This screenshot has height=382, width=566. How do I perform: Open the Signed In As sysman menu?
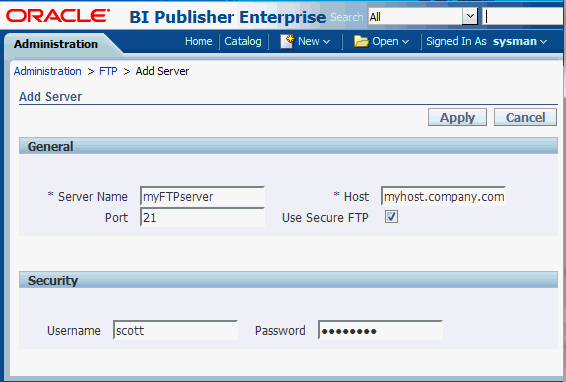pos(486,42)
